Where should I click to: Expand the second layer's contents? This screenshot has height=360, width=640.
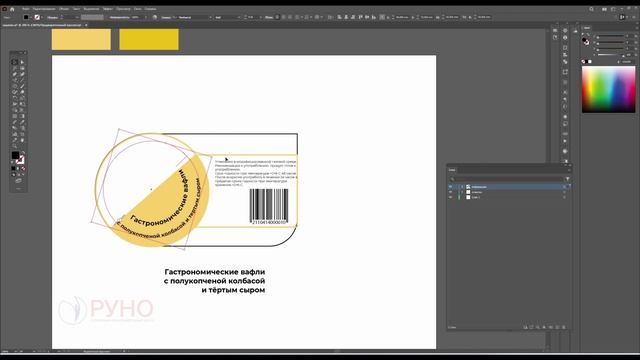pyautogui.click(x=462, y=192)
